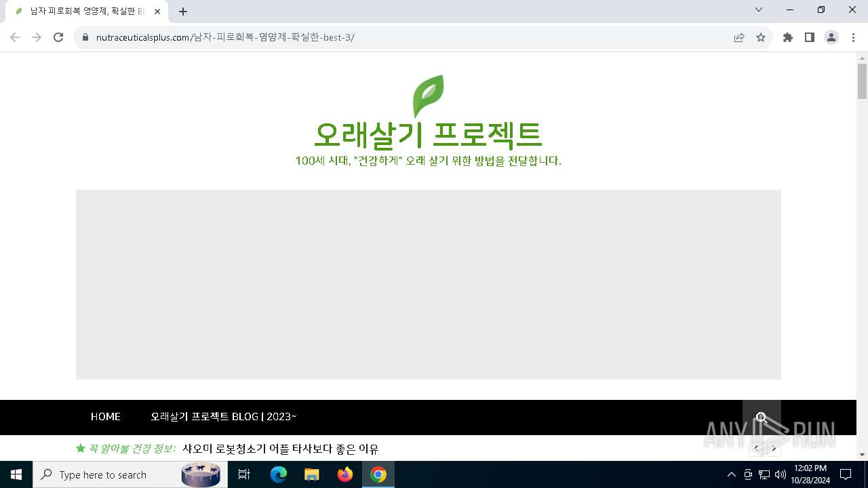
Task: Show hidden system tray icons chevron
Action: coord(731,474)
